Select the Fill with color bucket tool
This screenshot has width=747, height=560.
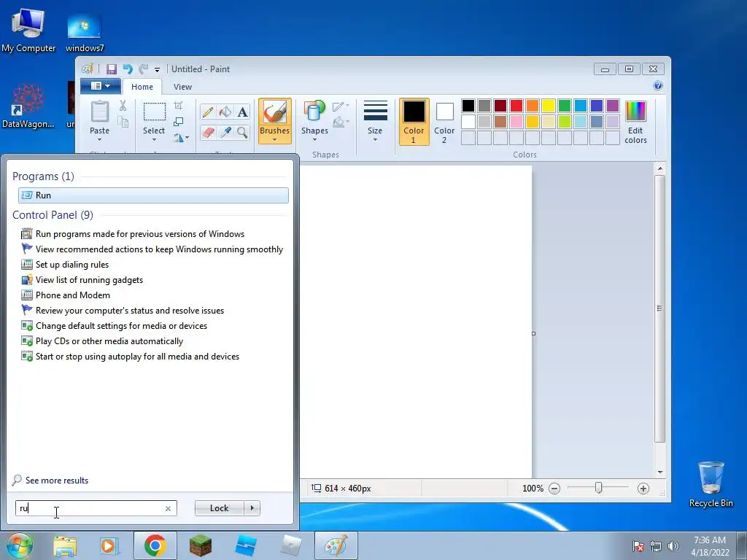(x=225, y=112)
